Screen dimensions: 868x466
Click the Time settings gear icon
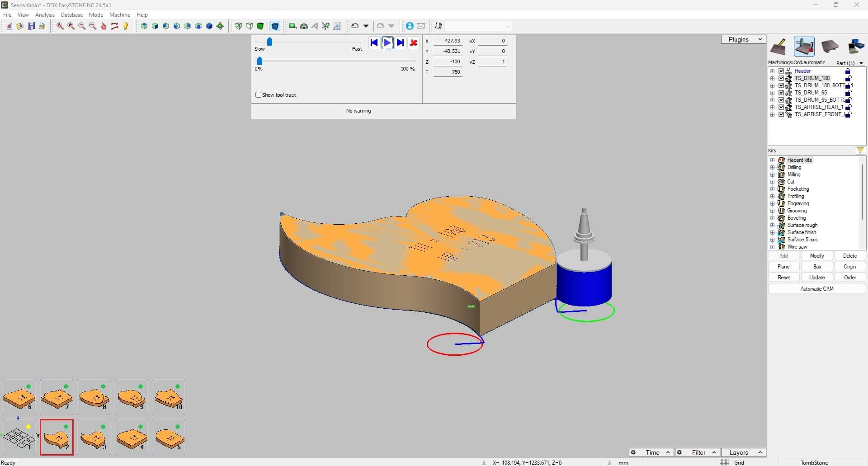click(633, 452)
